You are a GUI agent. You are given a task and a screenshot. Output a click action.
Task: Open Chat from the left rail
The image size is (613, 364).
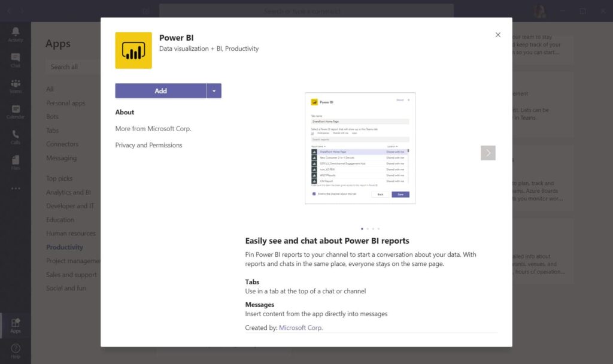pos(15,60)
